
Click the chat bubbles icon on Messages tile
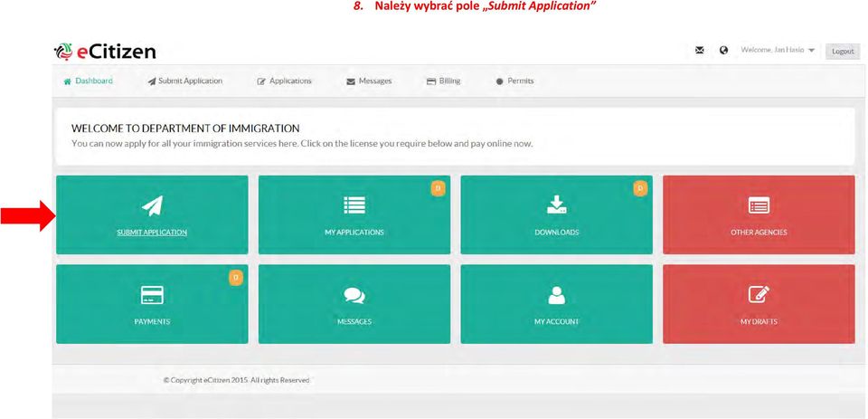(x=354, y=295)
